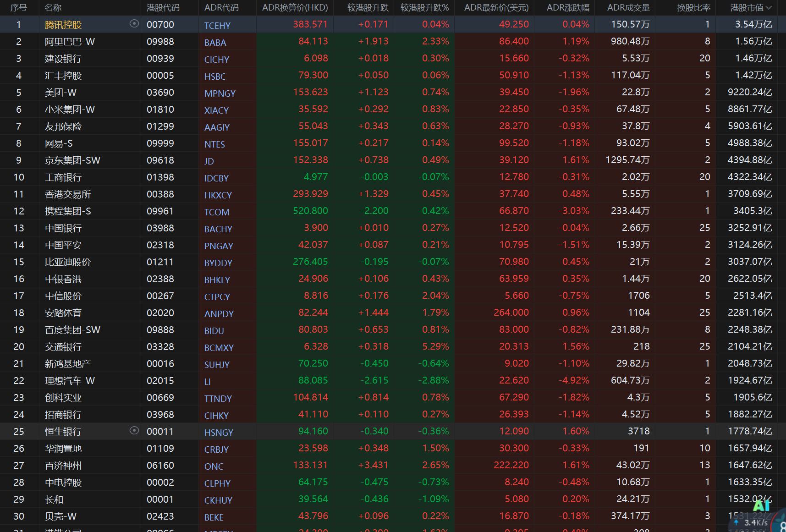Select 网易-S stock name
Image resolution: width=786 pixels, height=532 pixels.
pos(59,143)
